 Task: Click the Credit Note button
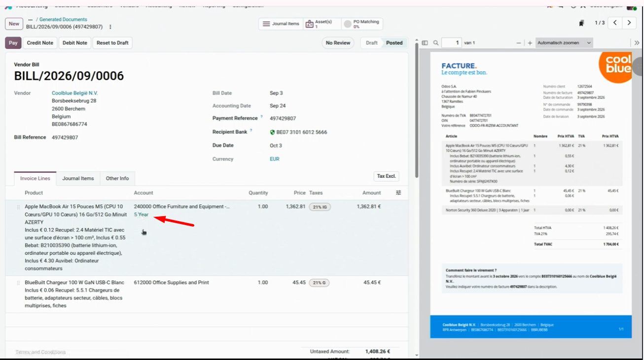tap(40, 43)
